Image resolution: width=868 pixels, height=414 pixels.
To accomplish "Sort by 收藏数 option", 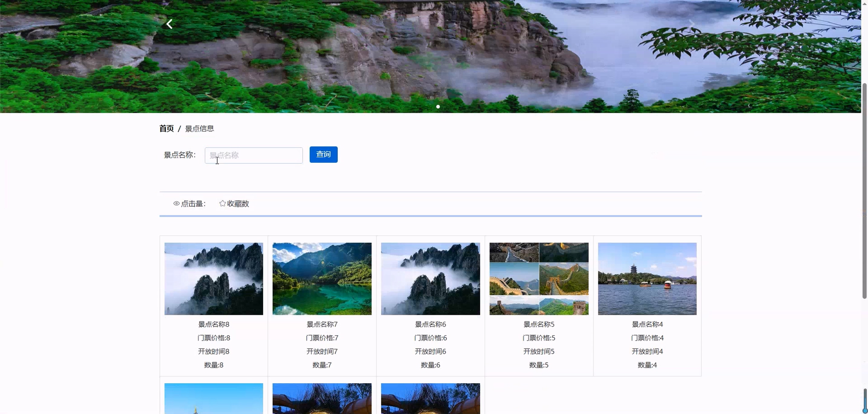I will pos(238,204).
